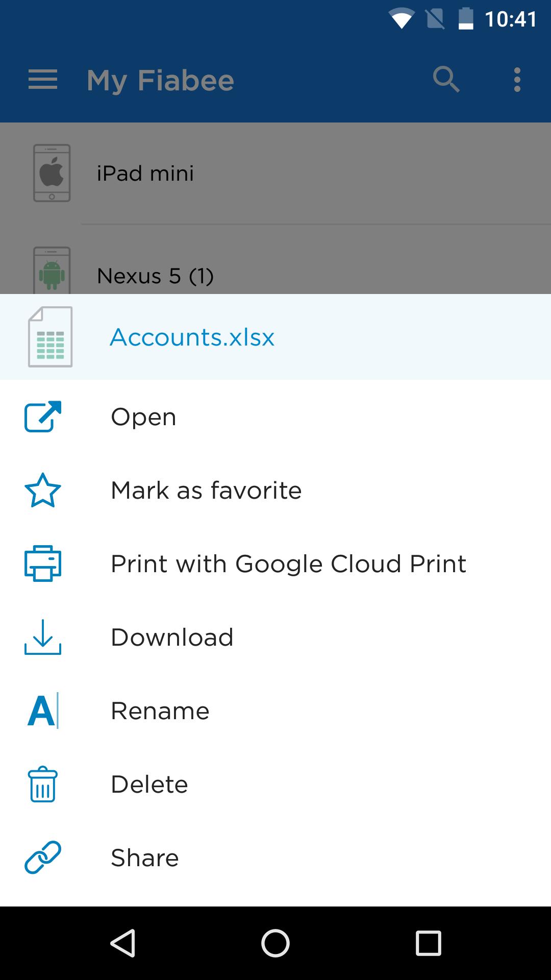Tap the search magnifier icon
Image resolution: width=551 pixels, height=980 pixels.
[446, 80]
